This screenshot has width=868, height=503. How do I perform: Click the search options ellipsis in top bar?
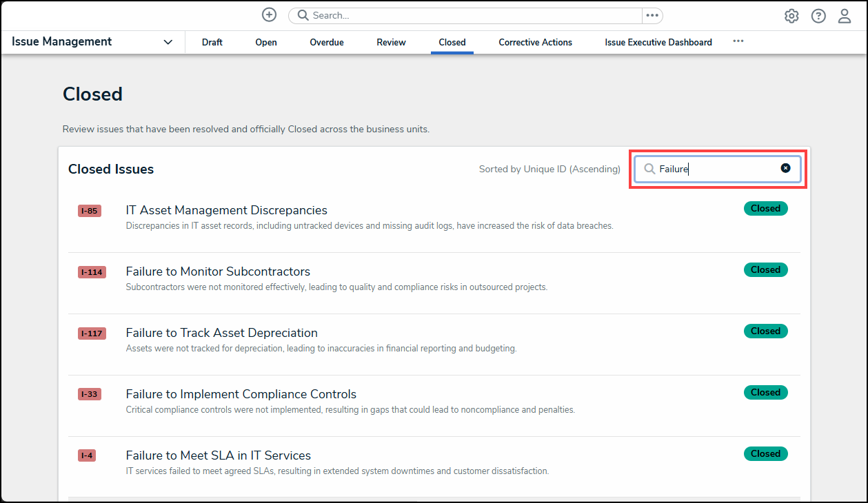click(x=652, y=15)
